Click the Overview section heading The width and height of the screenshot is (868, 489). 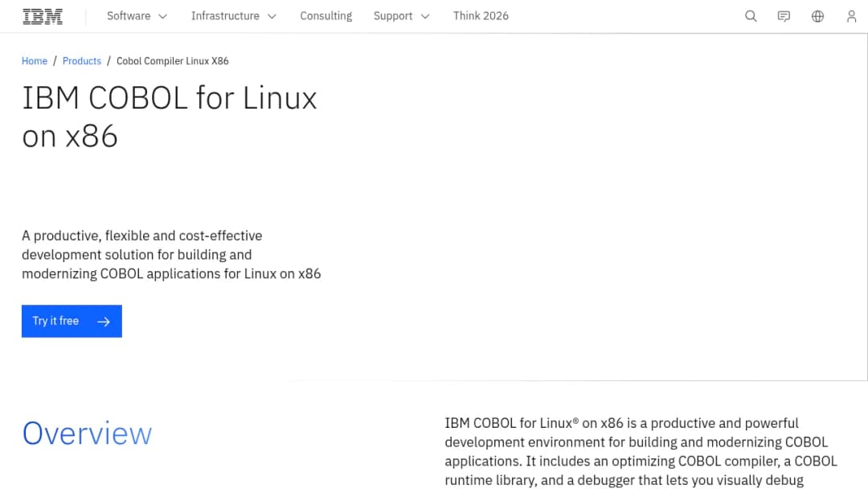87,433
